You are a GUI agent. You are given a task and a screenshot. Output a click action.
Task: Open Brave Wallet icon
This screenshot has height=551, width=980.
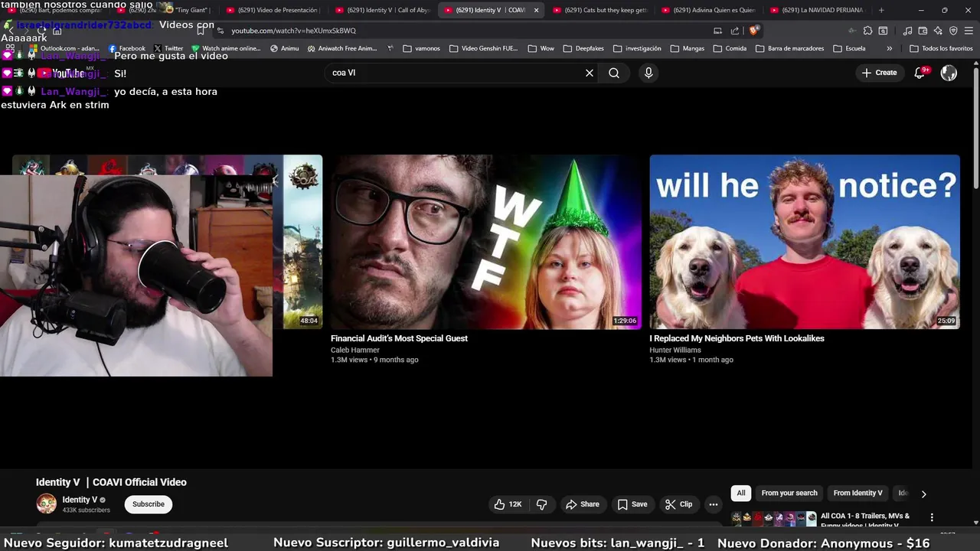[x=923, y=31]
